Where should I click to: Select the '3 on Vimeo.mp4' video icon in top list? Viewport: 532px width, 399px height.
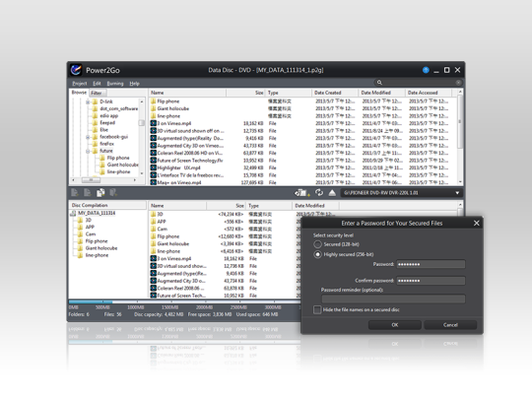click(154, 123)
